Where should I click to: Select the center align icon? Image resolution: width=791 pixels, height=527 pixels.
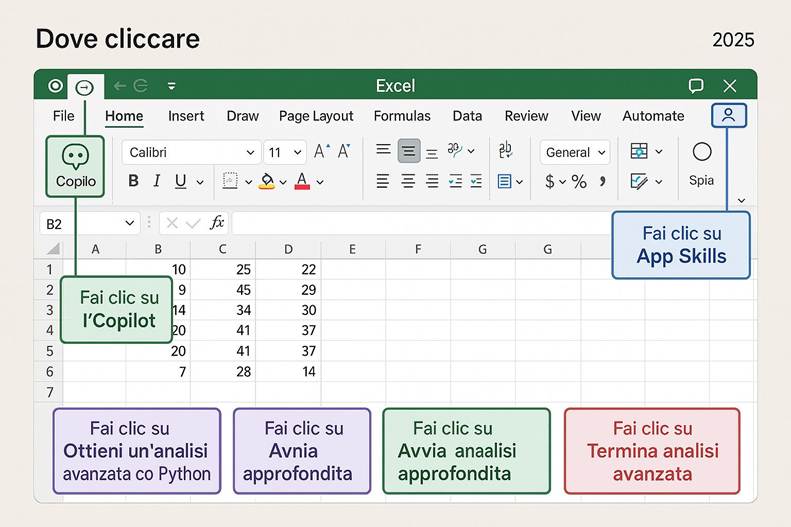point(408,182)
